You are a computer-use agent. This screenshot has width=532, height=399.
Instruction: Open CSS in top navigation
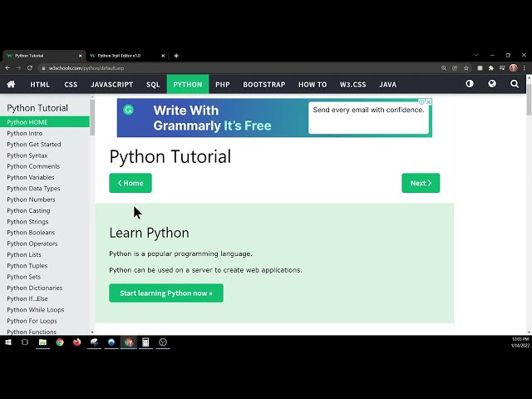pos(71,84)
